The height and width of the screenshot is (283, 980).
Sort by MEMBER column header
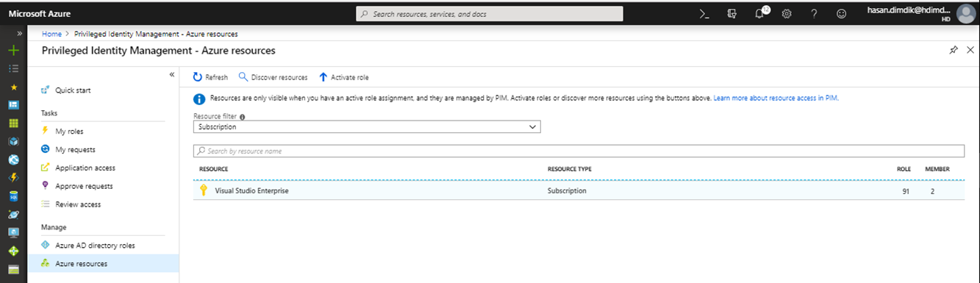pos(937,169)
